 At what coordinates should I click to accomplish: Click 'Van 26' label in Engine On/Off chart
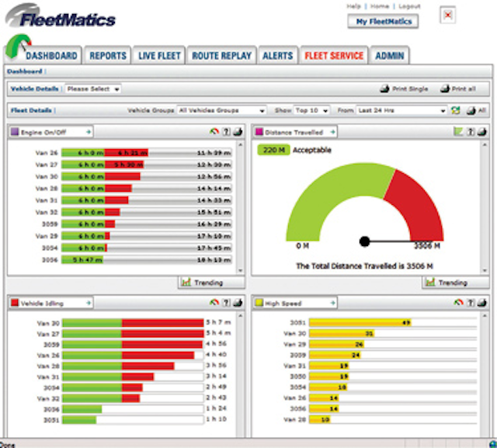[x=47, y=153]
